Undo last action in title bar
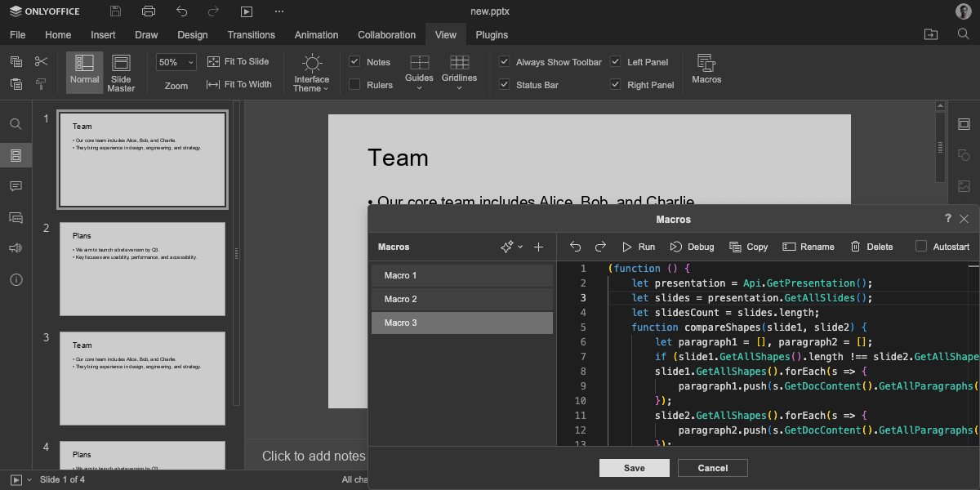The height and width of the screenshot is (490, 980). [x=181, y=11]
